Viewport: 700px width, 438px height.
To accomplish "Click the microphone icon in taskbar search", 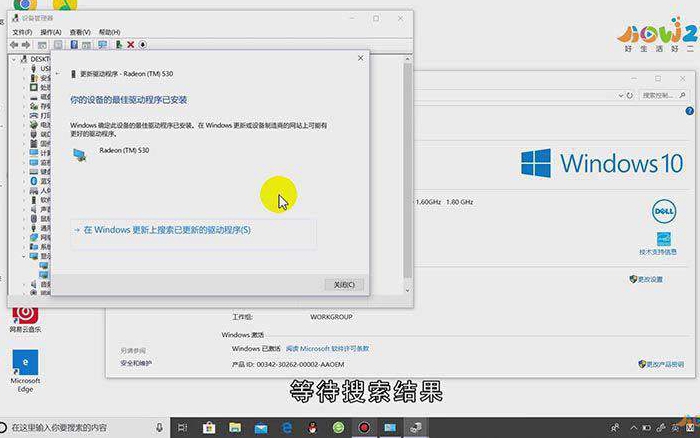I will tap(159, 428).
